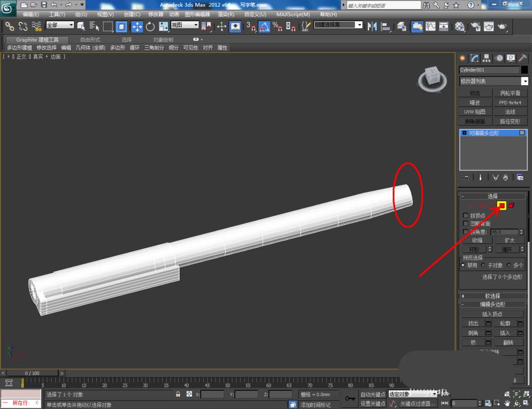Click Configure Modifier Sets icon

tap(520, 177)
